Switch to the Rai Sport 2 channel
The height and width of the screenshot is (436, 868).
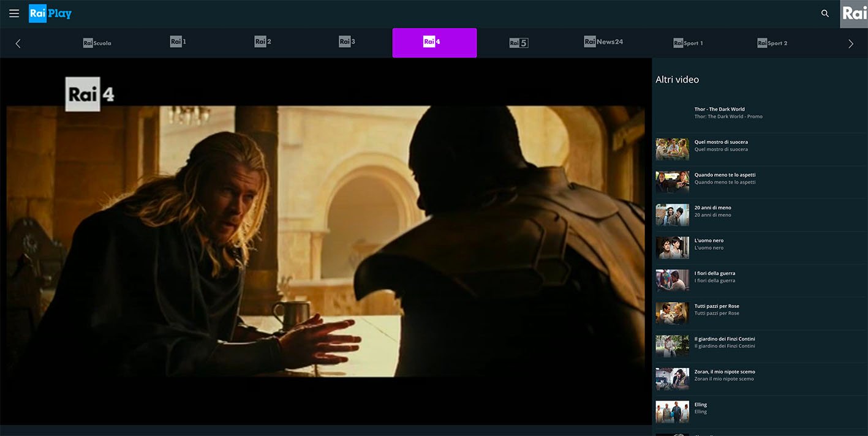click(x=772, y=43)
